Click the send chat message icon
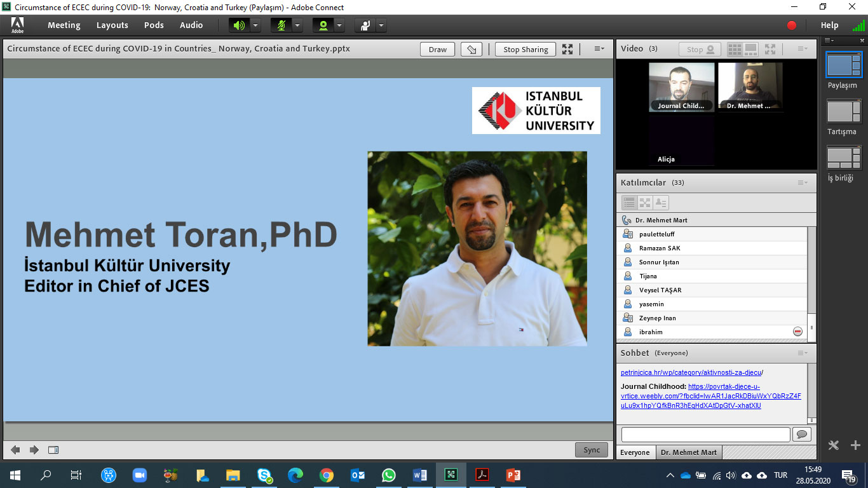This screenshot has width=868, height=488. point(801,434)
